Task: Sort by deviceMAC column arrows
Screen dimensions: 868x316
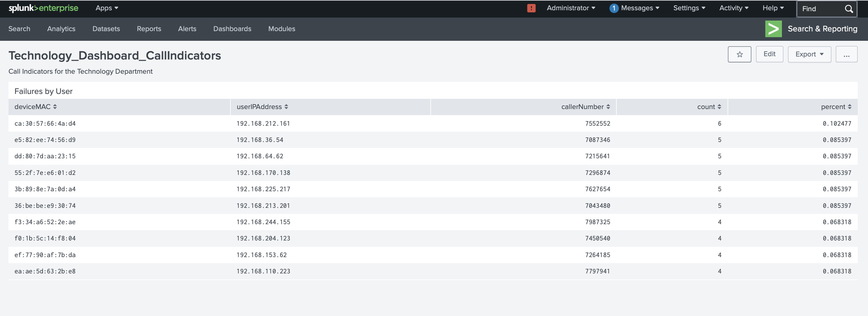Action: coord(55,107)
